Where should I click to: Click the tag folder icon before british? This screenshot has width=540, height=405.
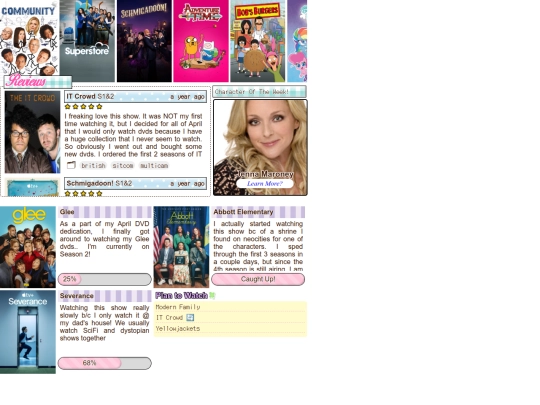(x=71, y=165)
